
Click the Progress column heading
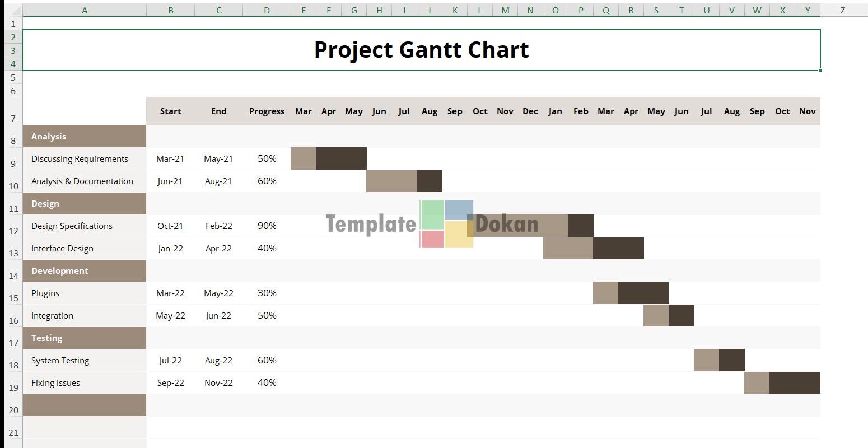(x=267, y=111)
